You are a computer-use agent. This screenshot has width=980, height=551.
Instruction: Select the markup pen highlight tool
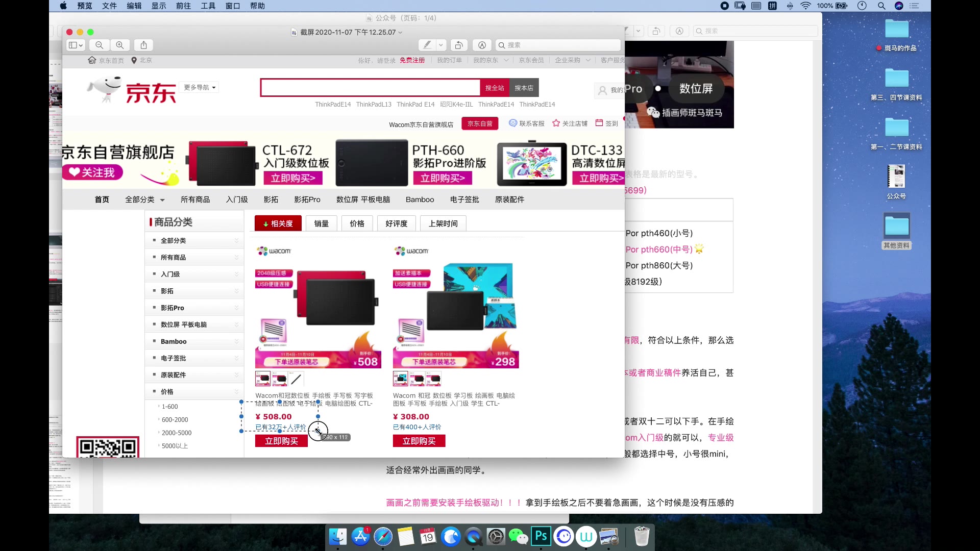[427, 45]
